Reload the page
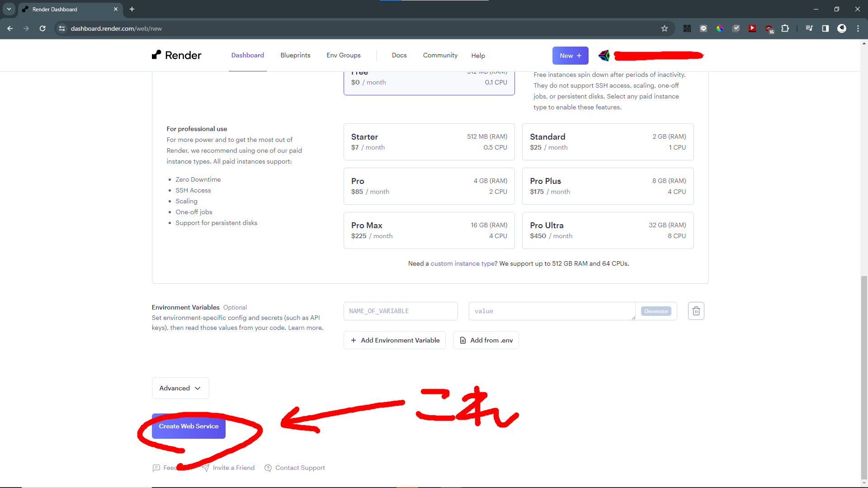 point(42,28)
